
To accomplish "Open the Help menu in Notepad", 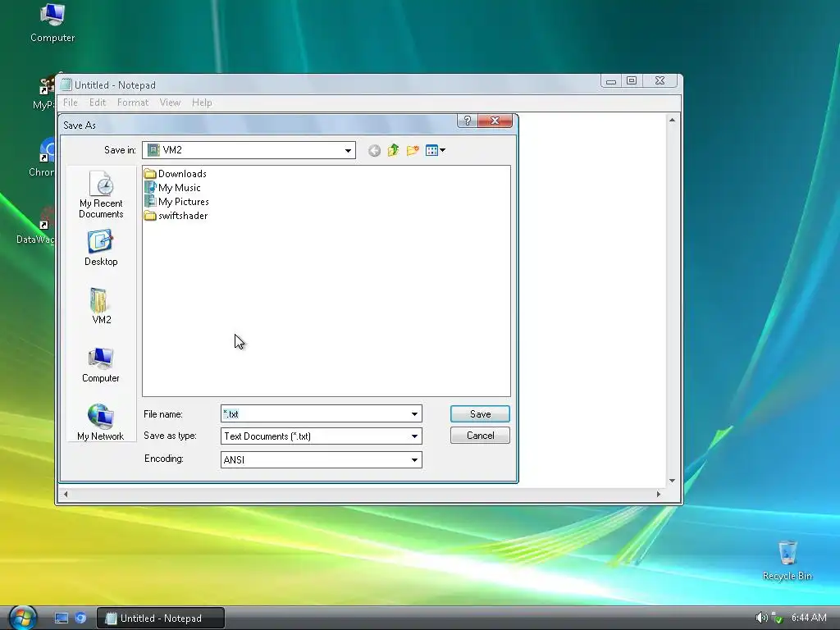I will click(202, 103).
